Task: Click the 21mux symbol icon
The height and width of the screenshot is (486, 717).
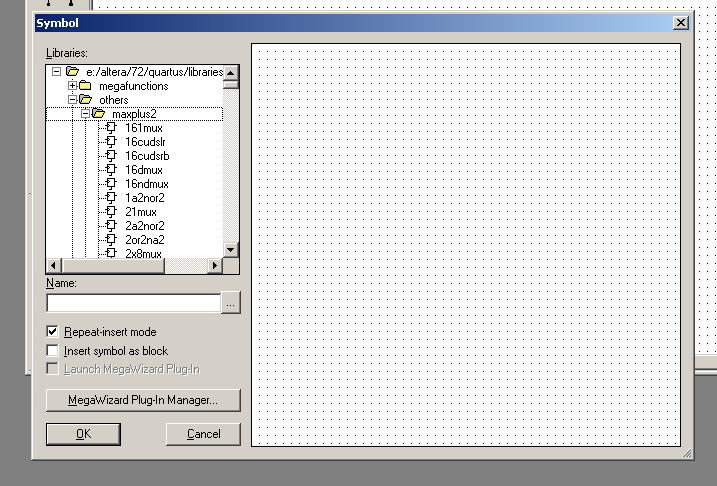Action: click(x=111, y=211)
